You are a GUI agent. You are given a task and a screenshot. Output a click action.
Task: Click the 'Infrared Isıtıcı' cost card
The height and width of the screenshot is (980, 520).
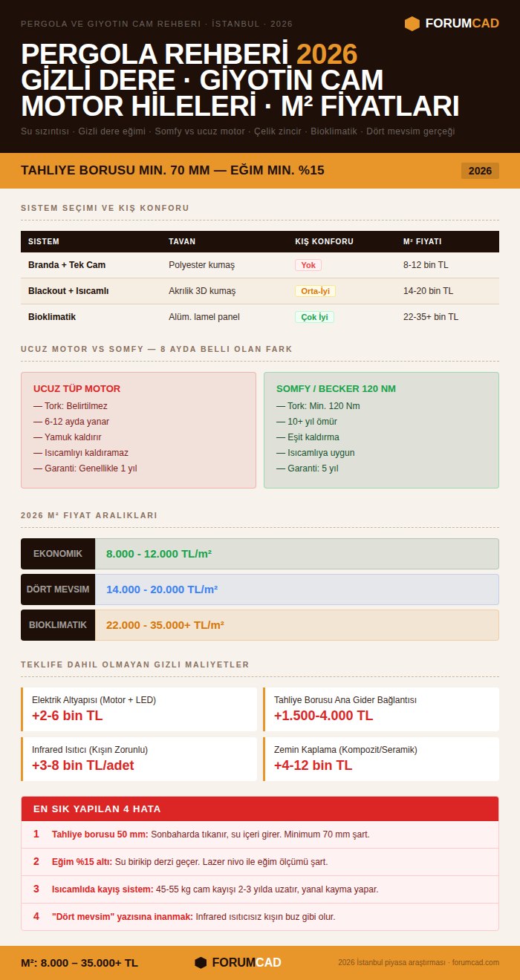coord(139,759)
